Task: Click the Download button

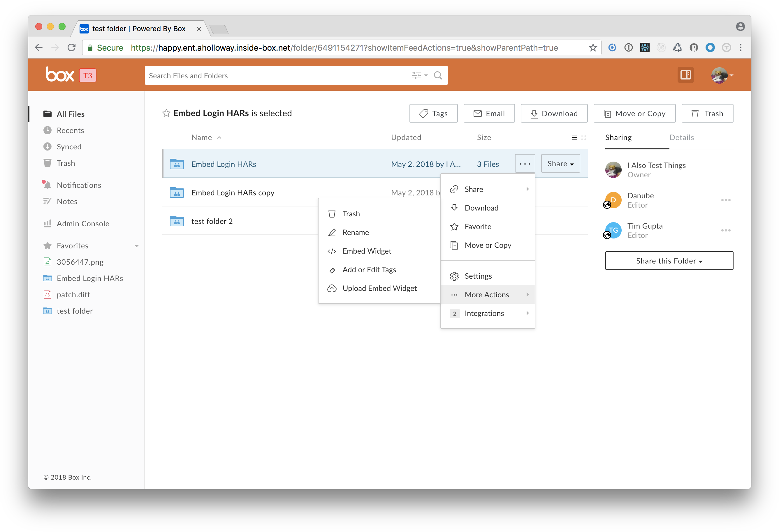Action: (x=554, y=113)
